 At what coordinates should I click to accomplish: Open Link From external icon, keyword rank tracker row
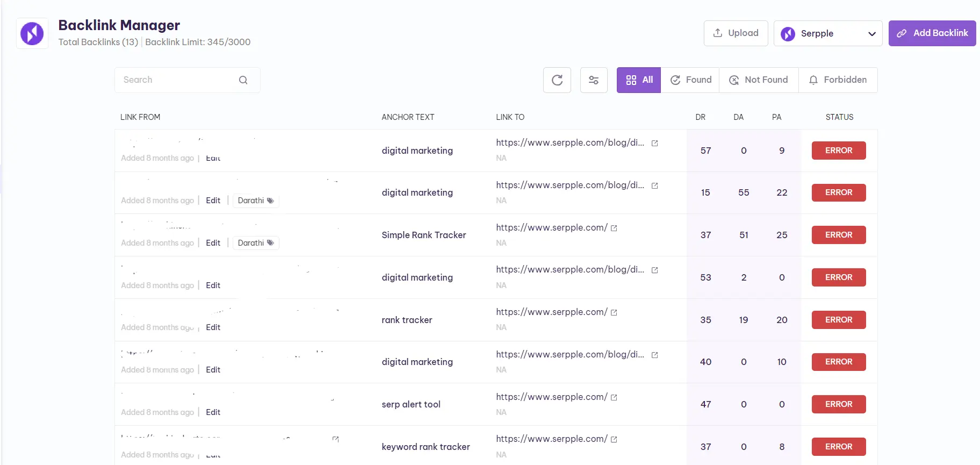336,440
